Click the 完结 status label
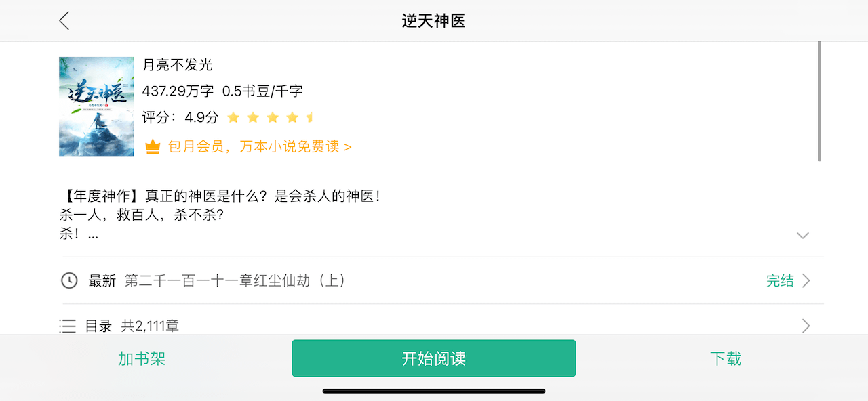 click(780, 280)
